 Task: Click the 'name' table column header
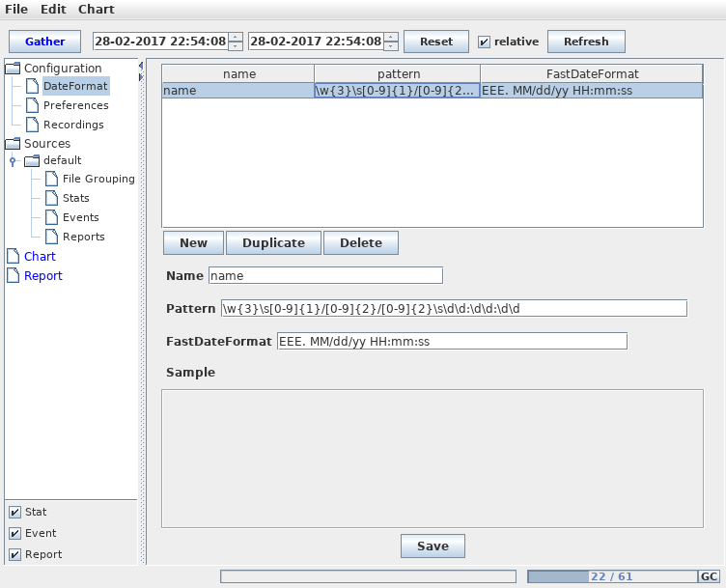point(238,74)
